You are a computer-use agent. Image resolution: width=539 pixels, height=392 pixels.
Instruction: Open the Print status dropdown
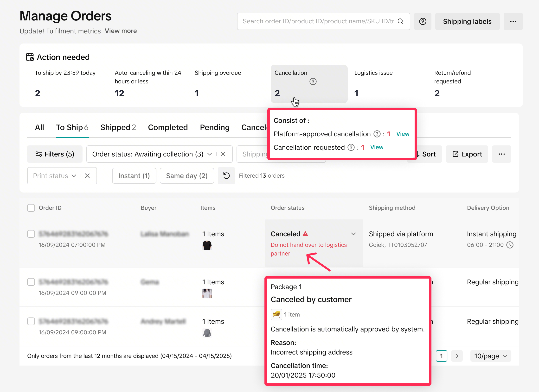point(74,176)
